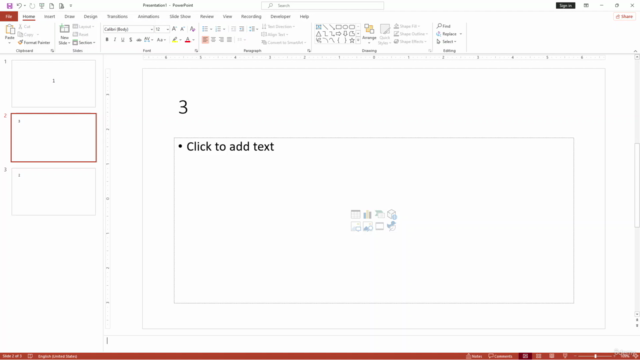Toggle Bold formatting

(x=107, y=40)
